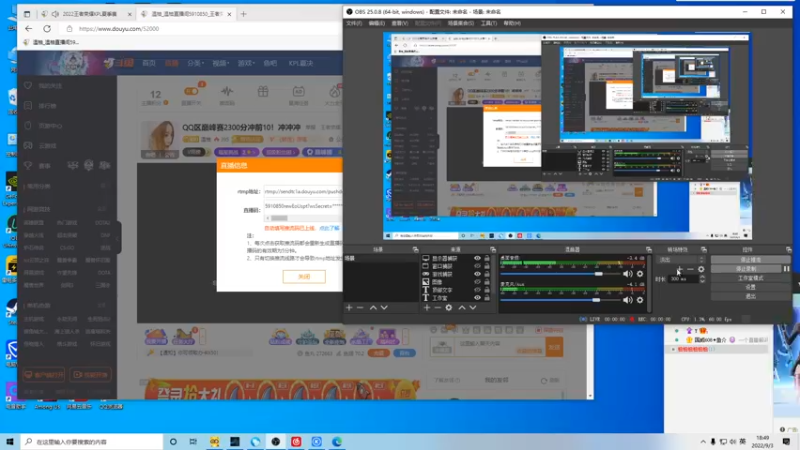
Task: Collapse the Douyu left sidebar handle
Action: tap(118, 237)
